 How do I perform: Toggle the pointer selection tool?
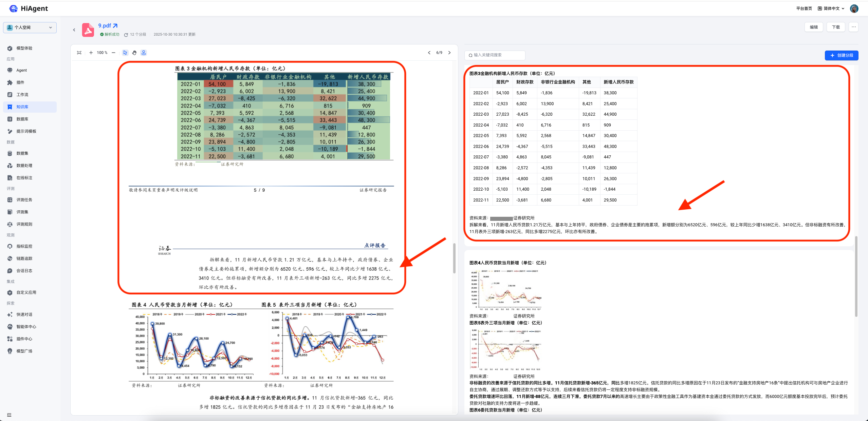pos(125,53)
